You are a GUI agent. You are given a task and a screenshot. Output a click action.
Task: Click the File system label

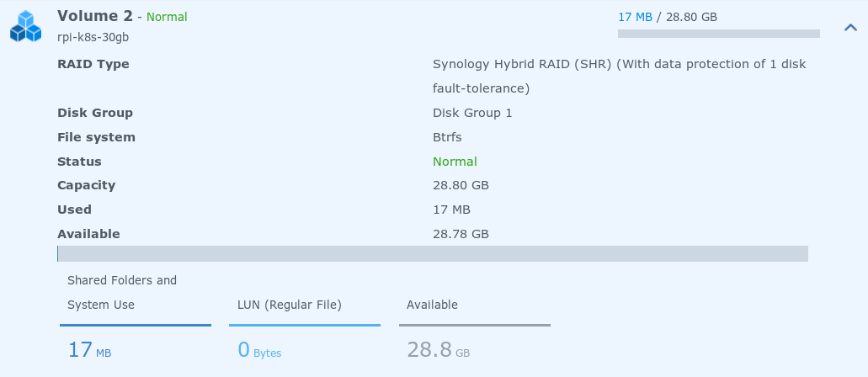point(96,137)
